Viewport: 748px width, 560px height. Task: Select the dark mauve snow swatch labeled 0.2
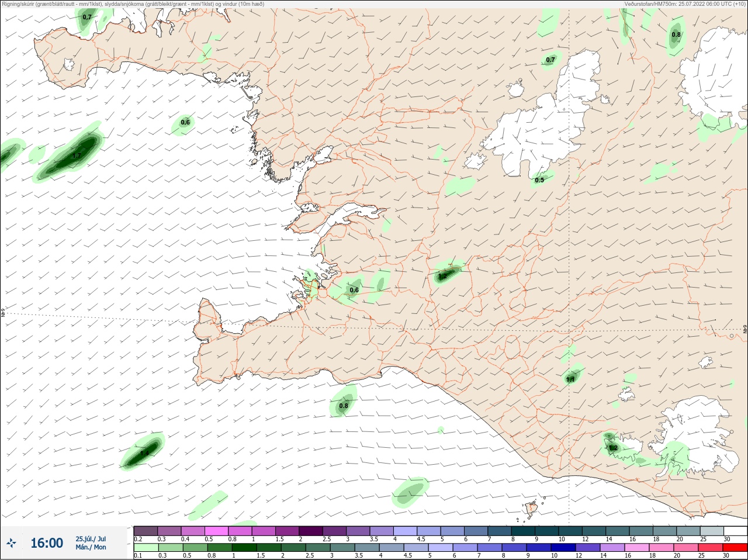pos(146,531)
